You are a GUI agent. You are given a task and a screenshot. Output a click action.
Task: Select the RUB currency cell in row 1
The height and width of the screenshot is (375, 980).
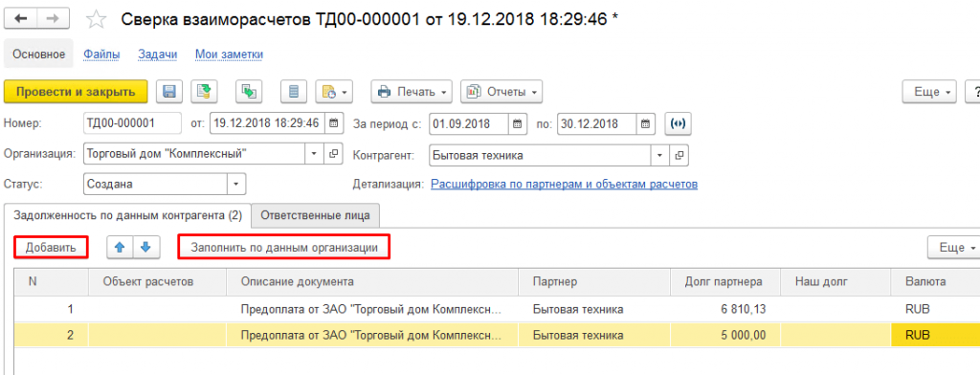click(x=936, y=309)
